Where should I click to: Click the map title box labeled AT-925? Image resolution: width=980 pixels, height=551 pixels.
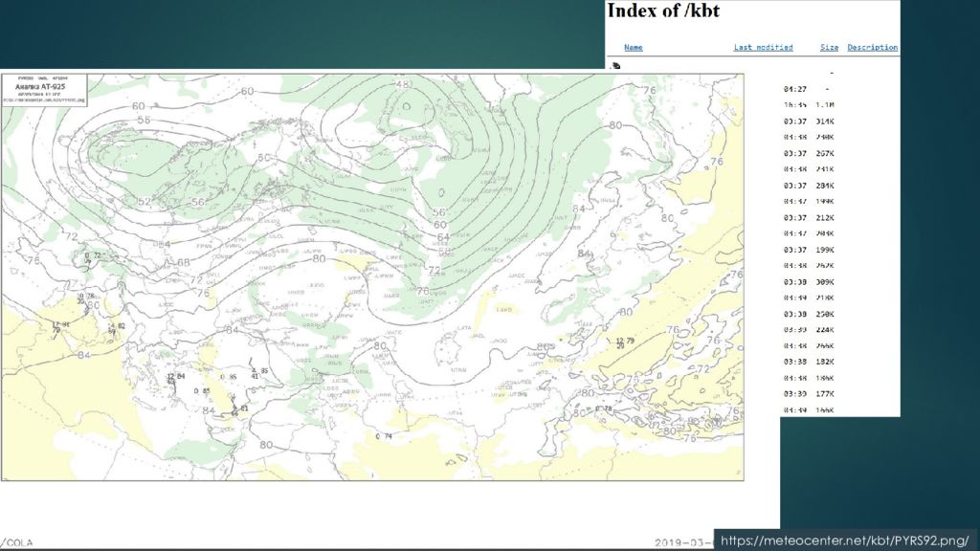(44, 89)
